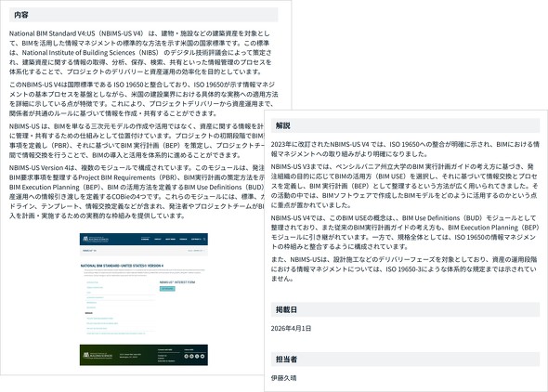This screenshot has width=548, height=392.
Task: Click the 解説 section header
Action: tap(405, 125)
